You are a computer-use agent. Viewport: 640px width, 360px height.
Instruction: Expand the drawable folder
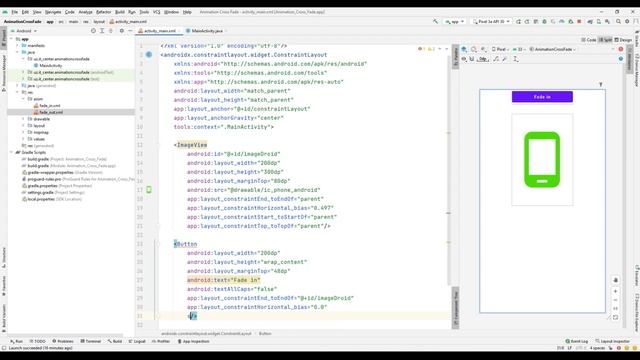[23, 119]
